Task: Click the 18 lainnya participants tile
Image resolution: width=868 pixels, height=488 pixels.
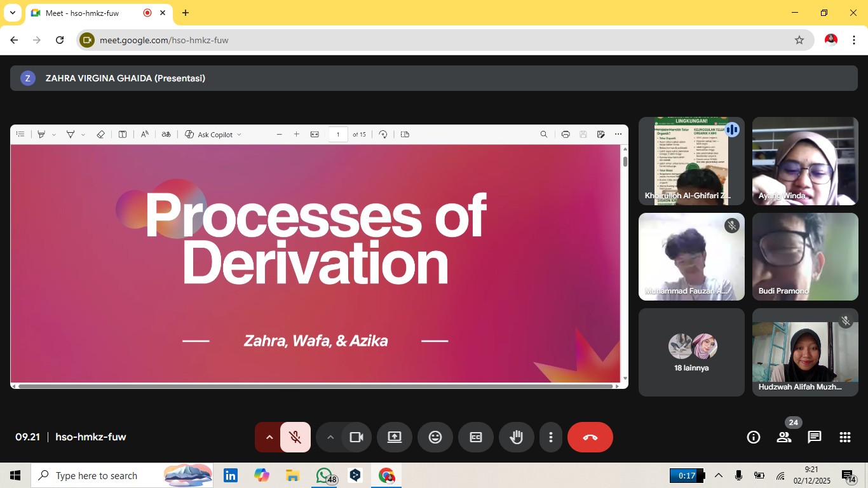Action: [x=691, y=352]
